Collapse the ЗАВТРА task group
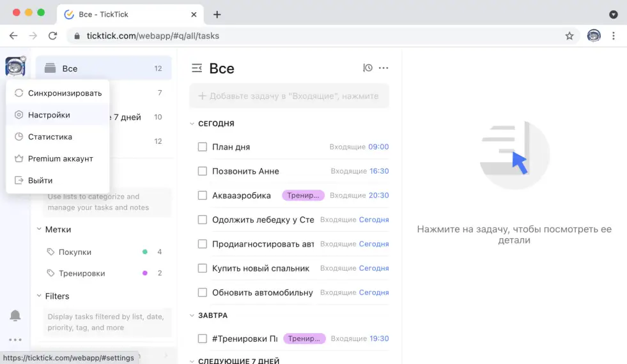This screenshot has height=364, width=627. tap(192, 315)
